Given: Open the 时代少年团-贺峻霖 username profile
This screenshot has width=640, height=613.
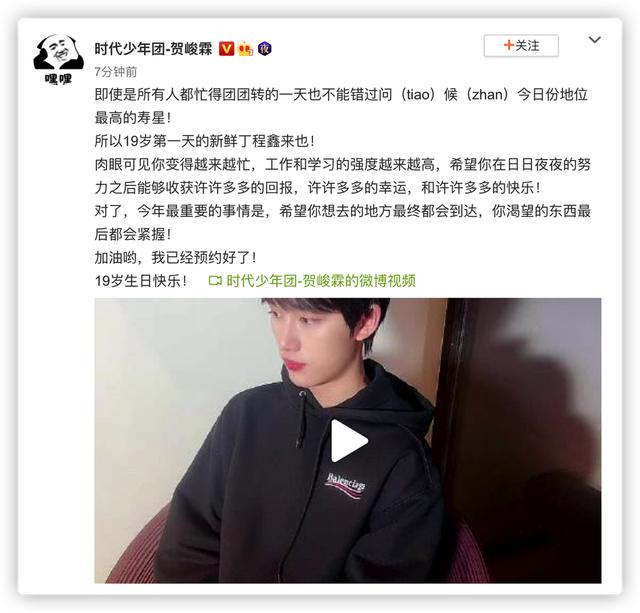Looking at the screenshot, I should tap(153, 49).
